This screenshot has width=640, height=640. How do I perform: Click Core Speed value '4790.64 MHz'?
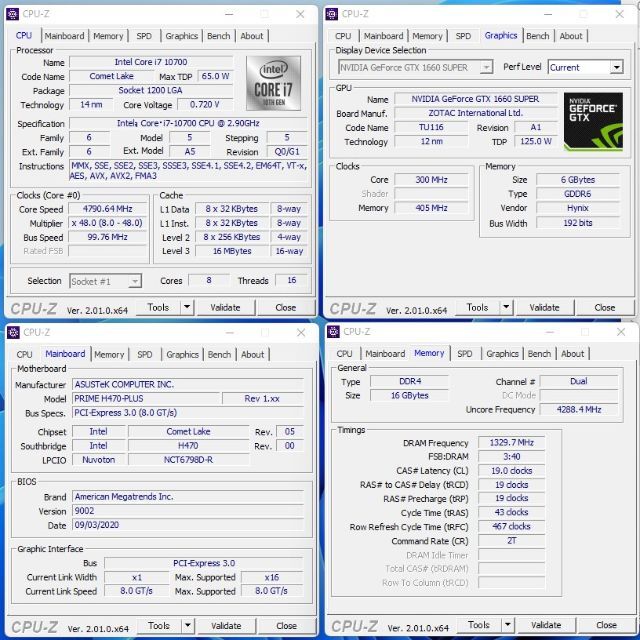[x=107, y=209]
